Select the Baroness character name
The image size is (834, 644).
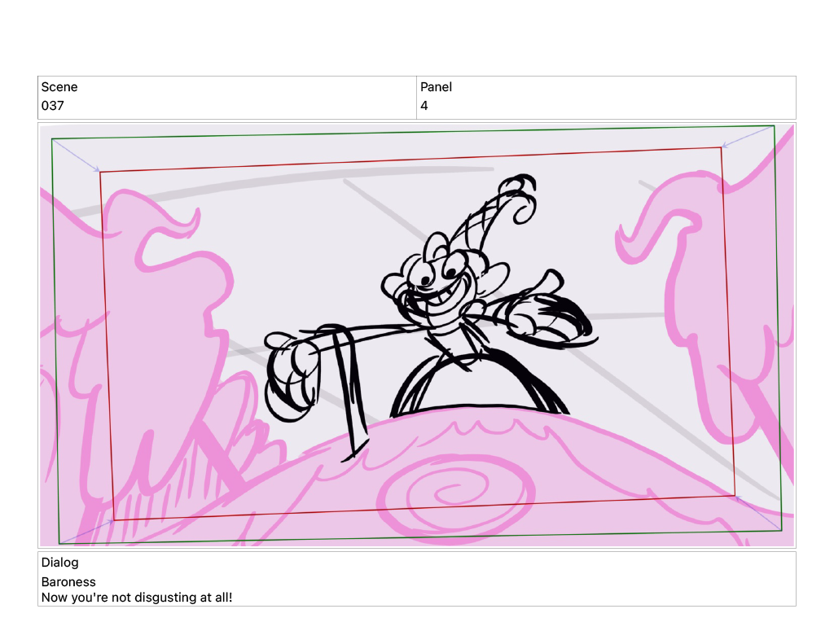tap(68, 582)
